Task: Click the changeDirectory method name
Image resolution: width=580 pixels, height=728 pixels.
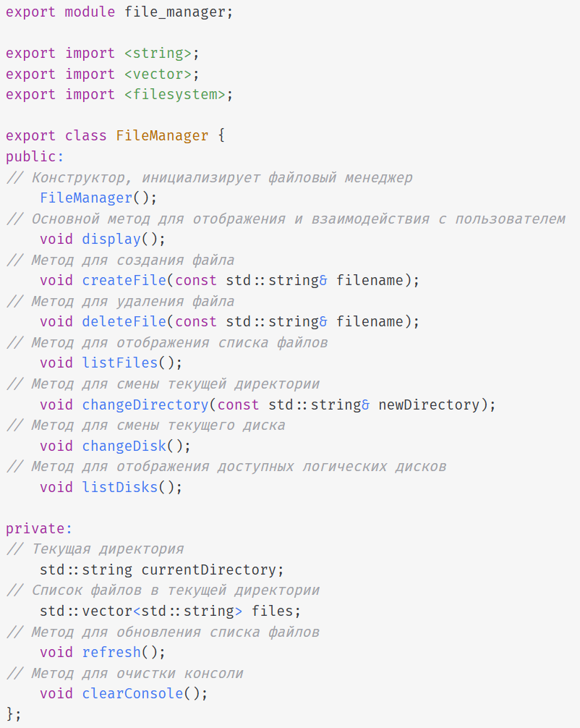Action: (x=145, y=405)
